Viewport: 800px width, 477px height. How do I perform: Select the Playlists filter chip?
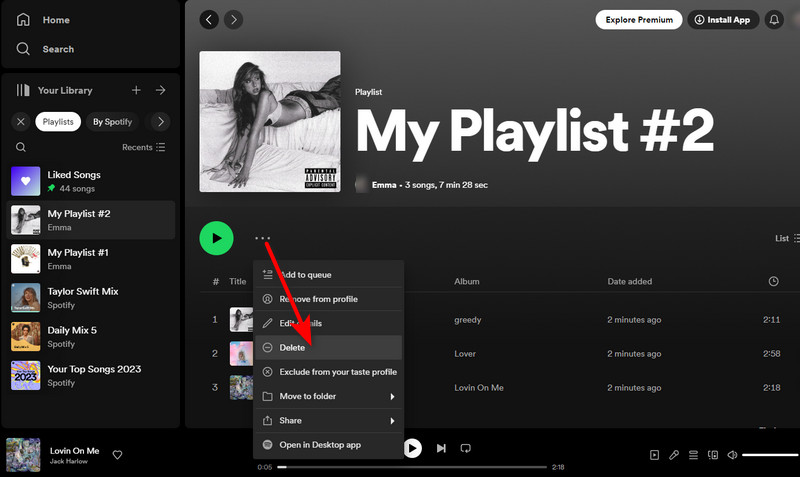tap(58, 121)
